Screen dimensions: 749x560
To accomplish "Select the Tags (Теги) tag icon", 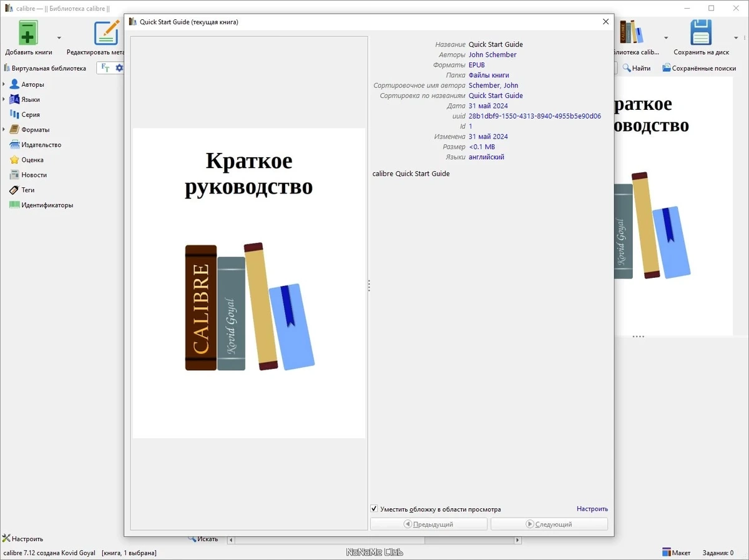I will tap(14, 190).
